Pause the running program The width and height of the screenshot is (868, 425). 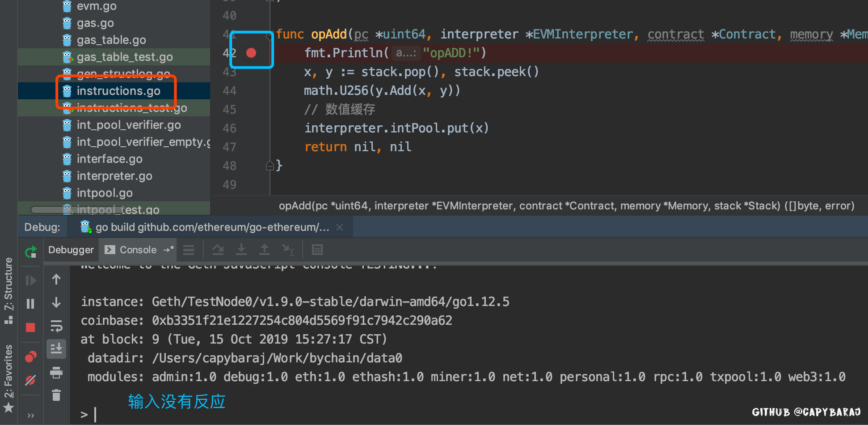point(30,304)
